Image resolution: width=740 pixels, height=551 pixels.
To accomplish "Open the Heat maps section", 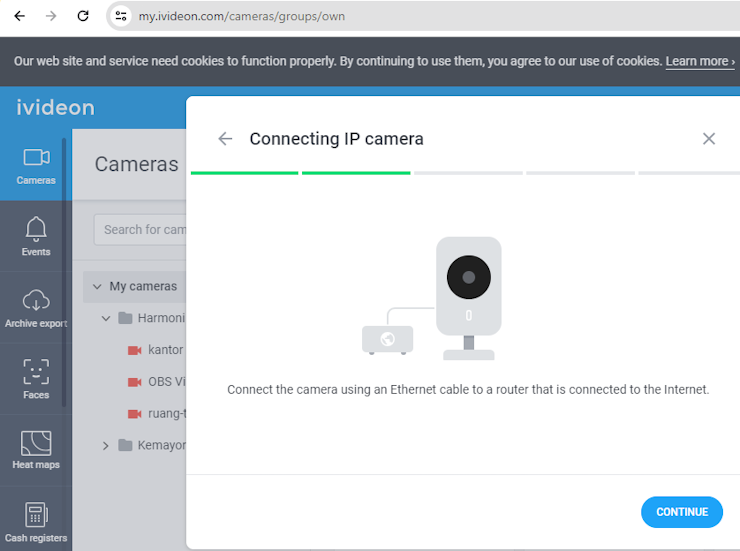I will (36, 450).
